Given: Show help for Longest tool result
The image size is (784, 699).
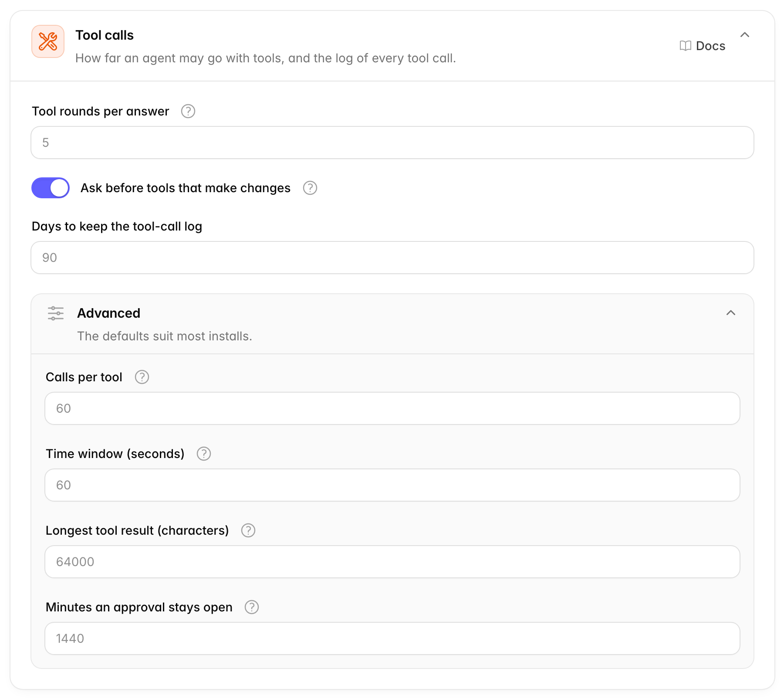Looking at the screenshot, I should 248,530.
